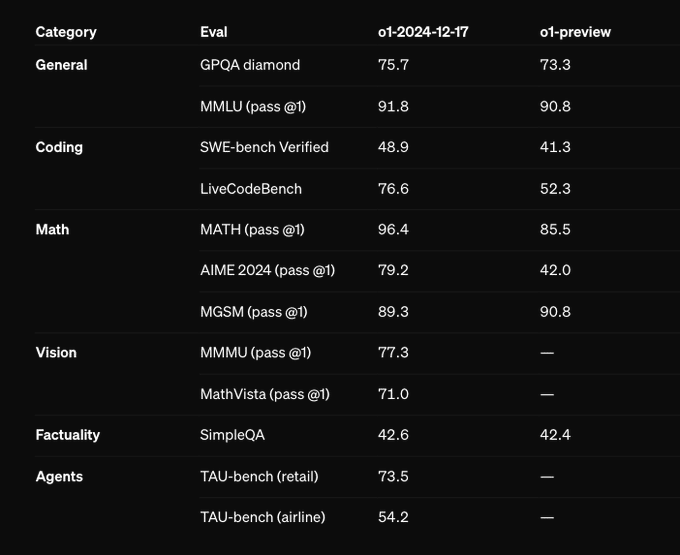Viewport: 680px width, 555px height.
Task: Click the MathVista (pass @1) row label
Action: [x=265, y=394]
